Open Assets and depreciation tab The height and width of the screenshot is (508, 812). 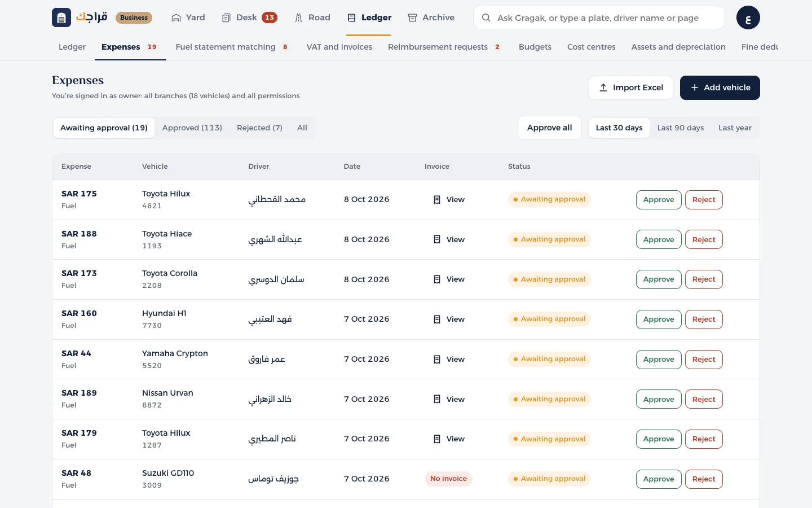click(678, 47)
